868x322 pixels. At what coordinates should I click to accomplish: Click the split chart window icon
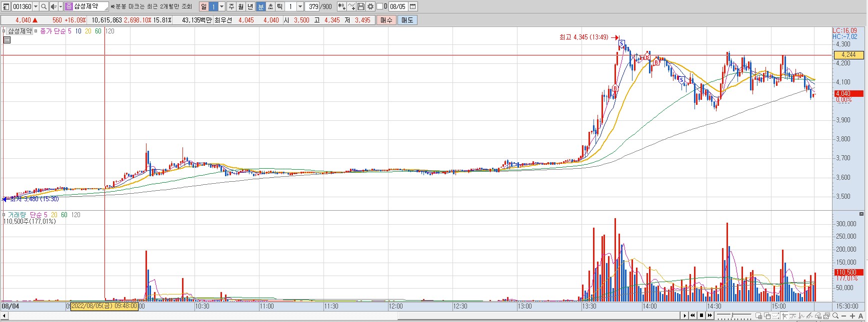click(x=758, y=316)
